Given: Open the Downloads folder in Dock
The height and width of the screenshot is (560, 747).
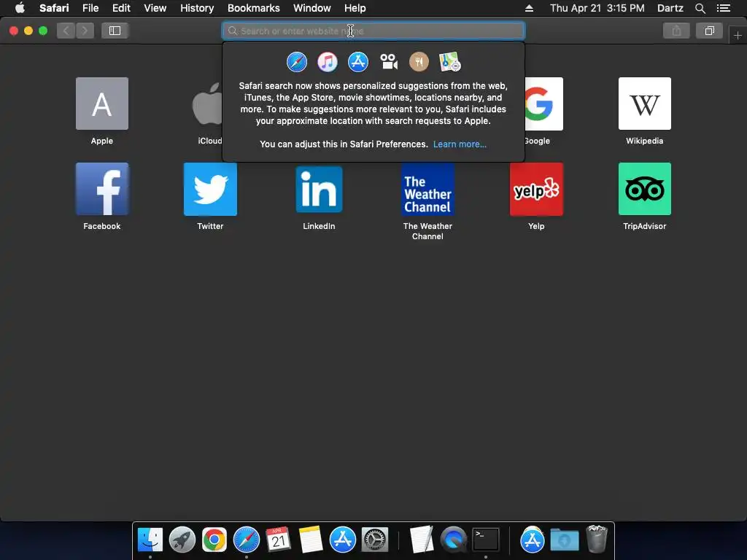Looking at the screenshot, I should tap(565, 540).
